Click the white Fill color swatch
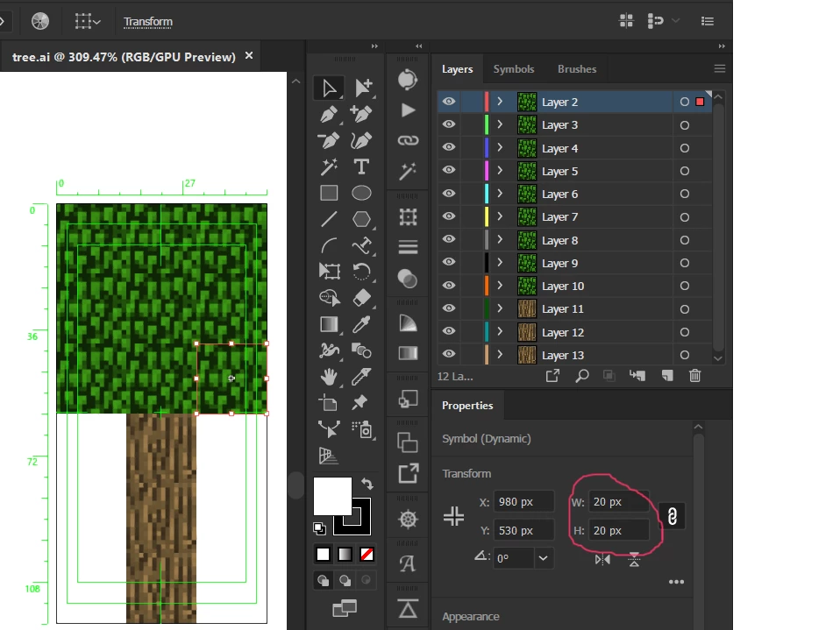Image resolution: width=840 pixels, height=630 pixels. click(x=332, y=495)
